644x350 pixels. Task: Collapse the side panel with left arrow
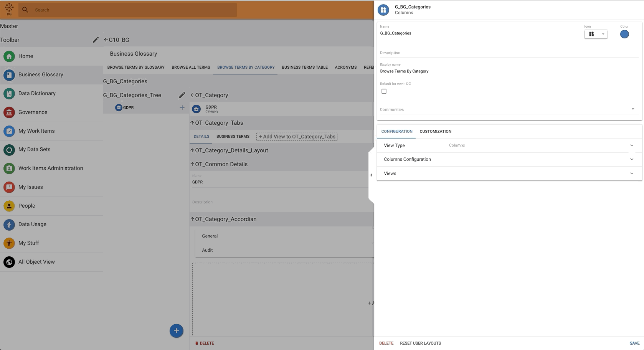[x=371, y=175]
